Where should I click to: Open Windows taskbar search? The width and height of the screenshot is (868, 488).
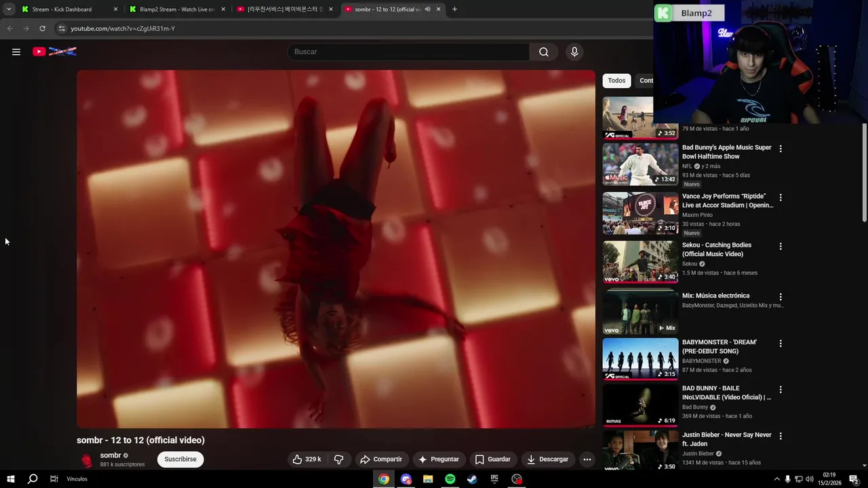pos(32,479)
